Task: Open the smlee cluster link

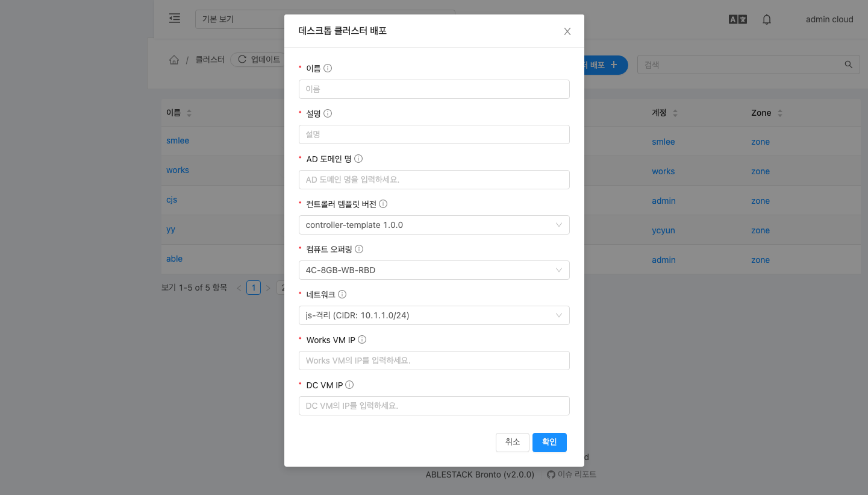Action: click(177, 140)
